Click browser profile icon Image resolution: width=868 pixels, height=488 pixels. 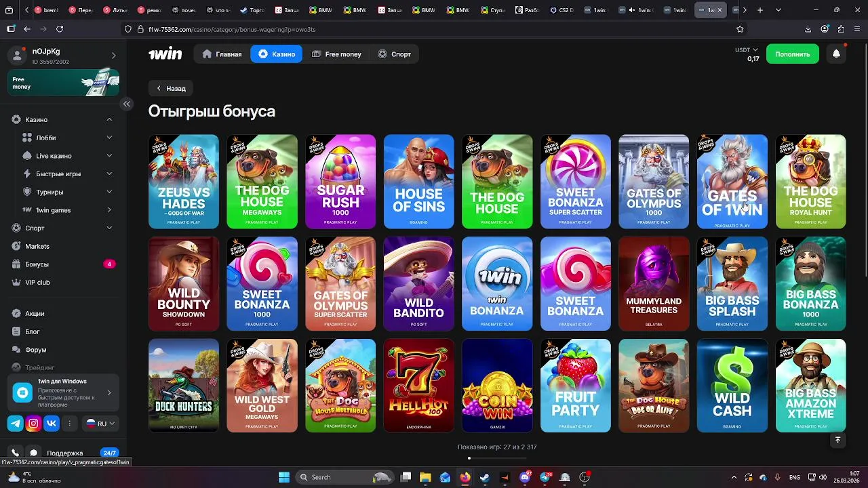[x=825, y=29]
